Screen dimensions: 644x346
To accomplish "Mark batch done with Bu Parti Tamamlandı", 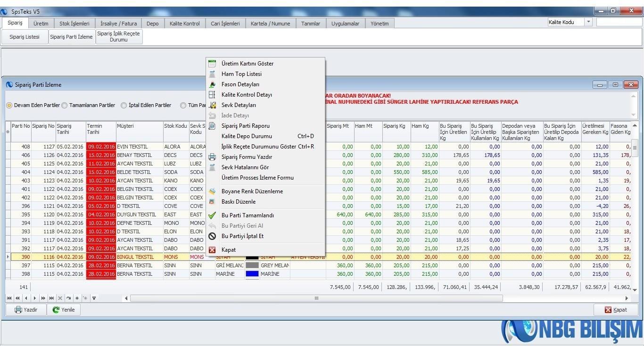I will click(265, 215).
